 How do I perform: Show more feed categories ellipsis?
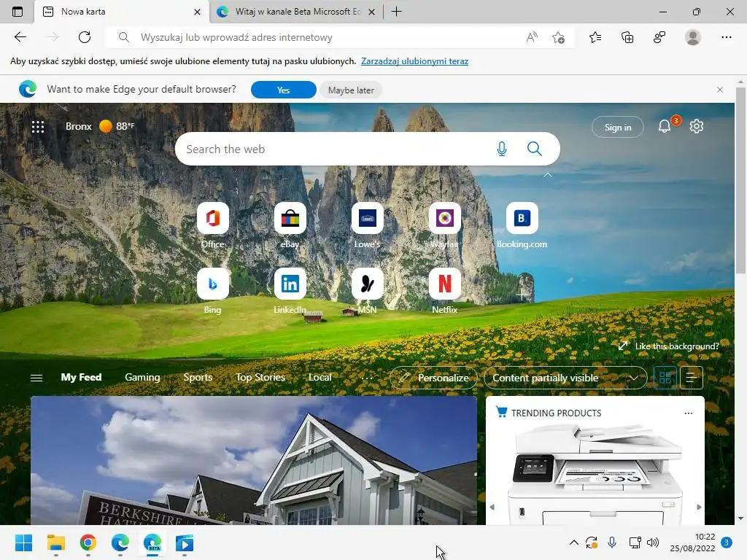367,378
